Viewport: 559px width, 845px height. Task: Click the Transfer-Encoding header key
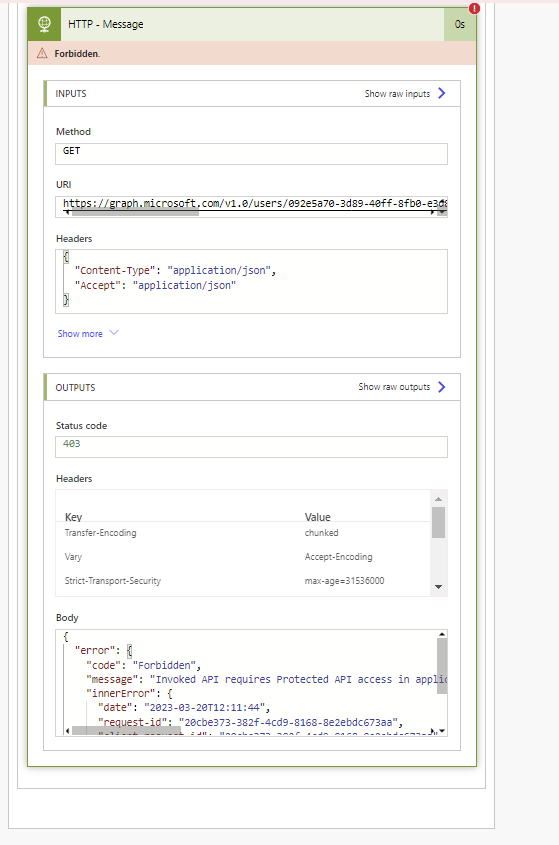point(100,532)
